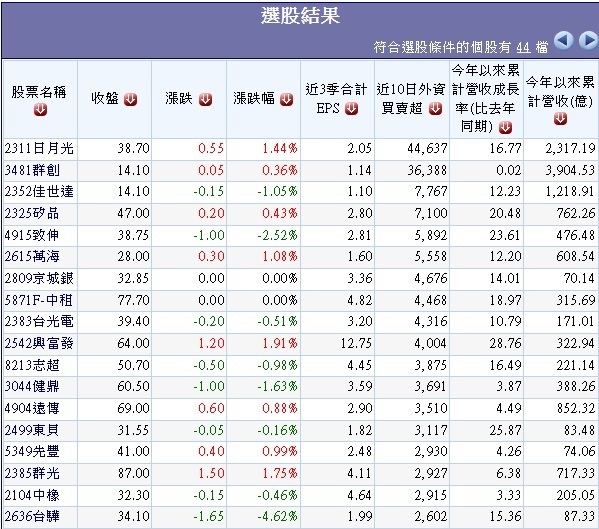
Task: Open stock 2311日月光
Action: tap(39, 148)
